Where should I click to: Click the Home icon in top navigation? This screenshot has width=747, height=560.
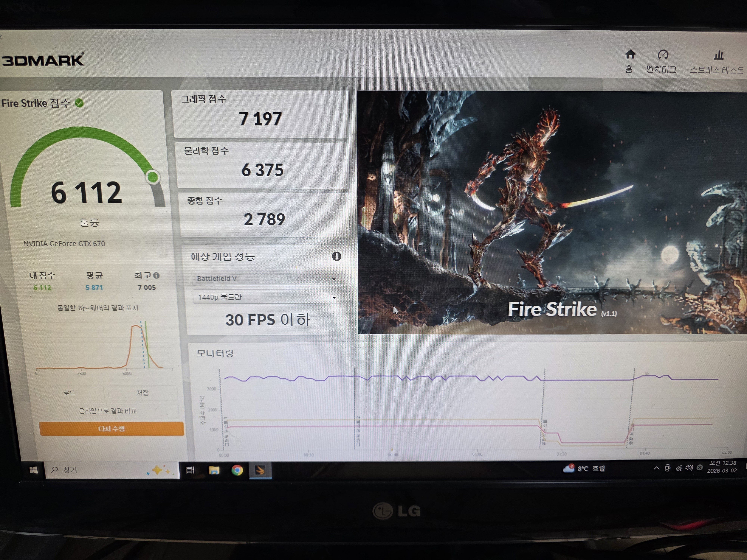(630, 55)
